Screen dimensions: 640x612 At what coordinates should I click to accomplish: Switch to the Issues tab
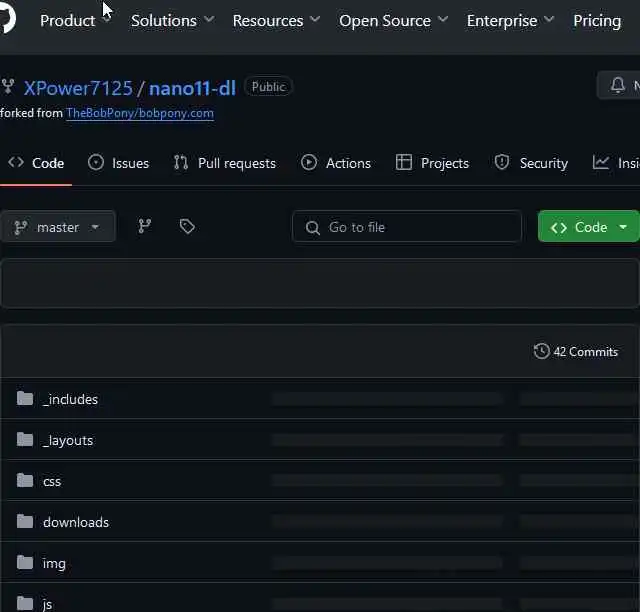tap(118, 163)
